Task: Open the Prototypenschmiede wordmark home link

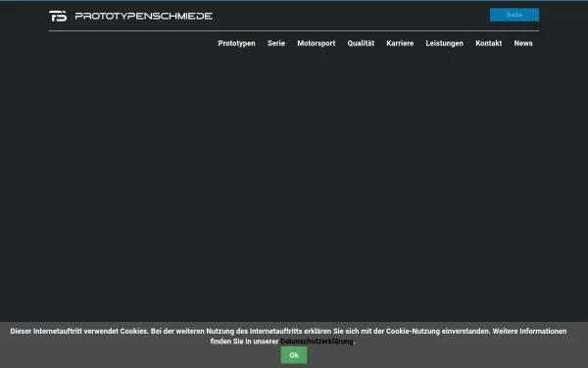Action: tap(144, 16)
